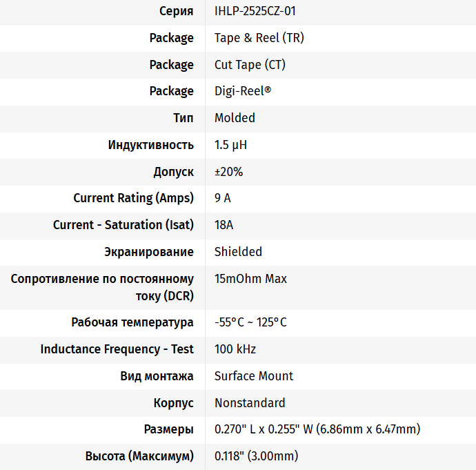This screenshot has width=476, height=470.
Task: Click the 100 kHz test frequency value
Action: click(x=235, y=349)
